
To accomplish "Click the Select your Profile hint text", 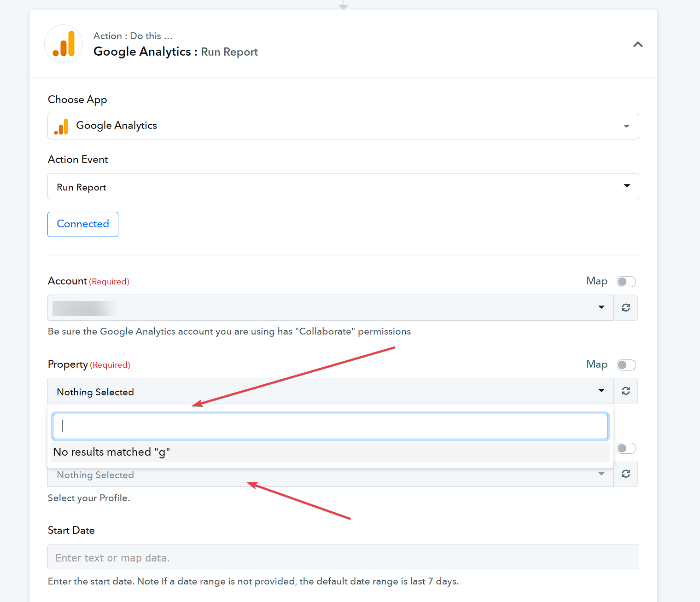I will 89,498.
